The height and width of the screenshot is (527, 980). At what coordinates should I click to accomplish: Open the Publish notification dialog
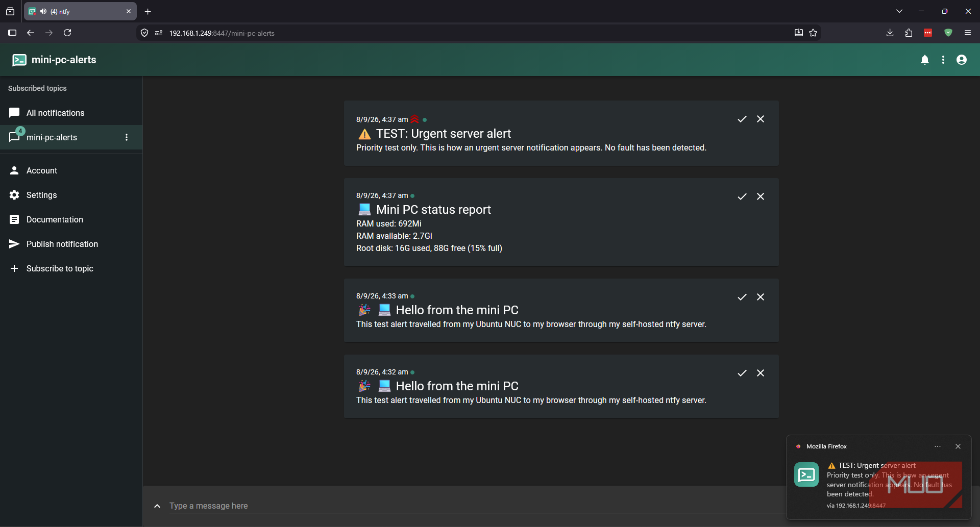[71, 244]
